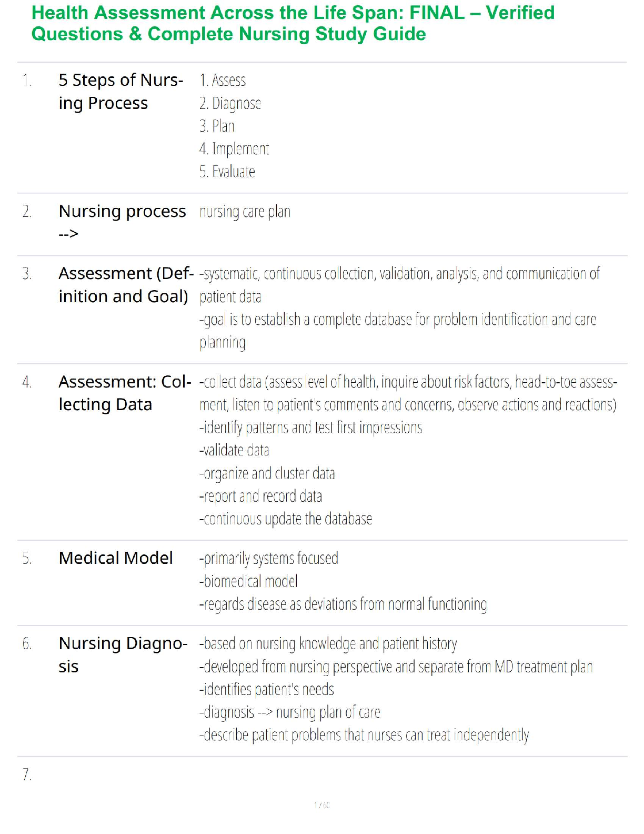Select the term "5 Steps of Nursing Process"
Image resolution: width=644 pixels, height=834 pixels.
tap(120, 92)
